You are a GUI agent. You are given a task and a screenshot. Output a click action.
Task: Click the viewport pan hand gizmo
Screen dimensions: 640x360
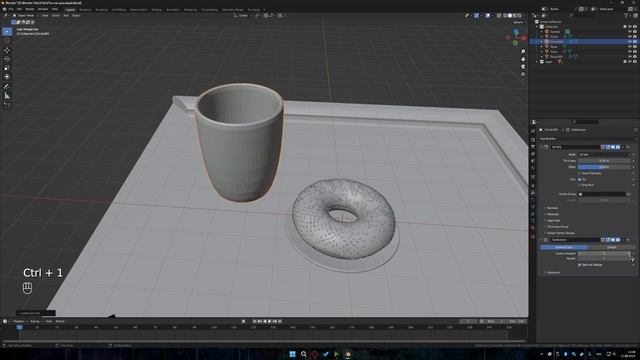(x=523, y=59)
